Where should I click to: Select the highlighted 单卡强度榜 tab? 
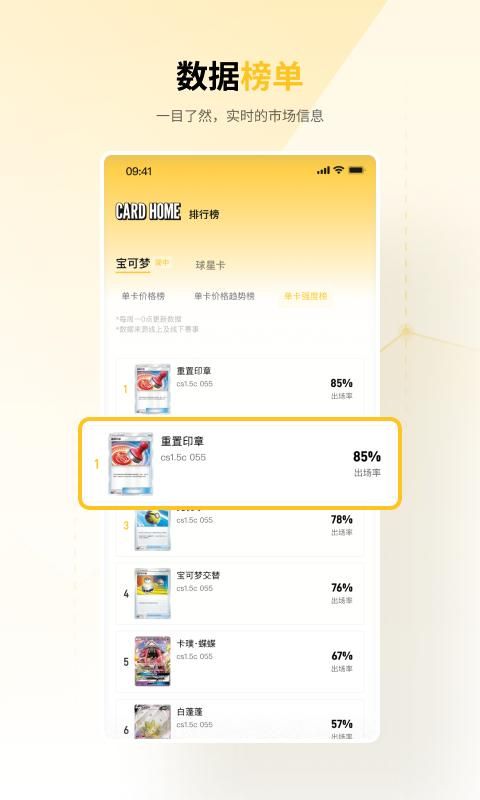306,296
